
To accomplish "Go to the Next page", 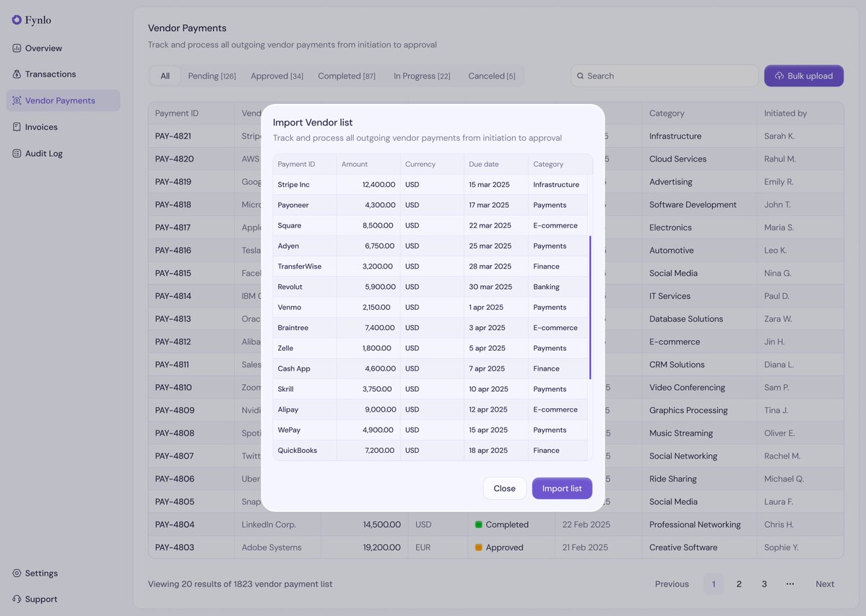I will click(825, 584).
